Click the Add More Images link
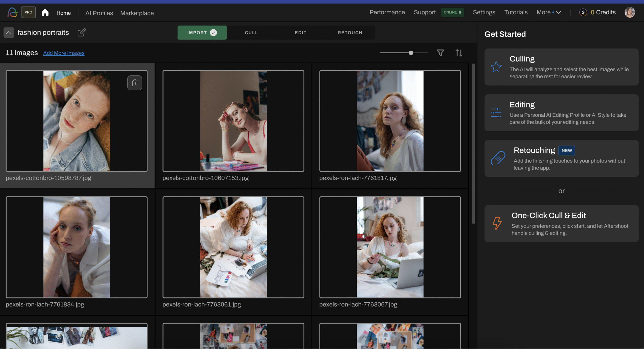Viewport: 644px width, 349px height. coord(64,53)
